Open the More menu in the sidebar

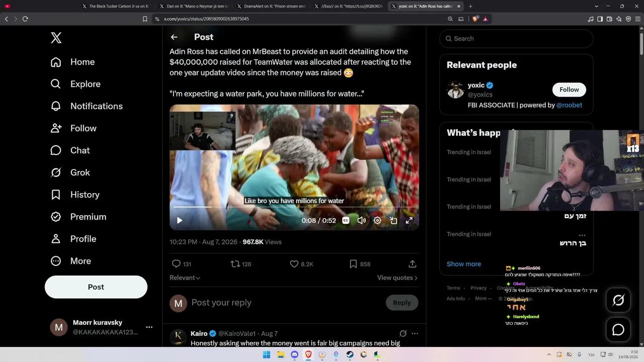pos(70,261)
